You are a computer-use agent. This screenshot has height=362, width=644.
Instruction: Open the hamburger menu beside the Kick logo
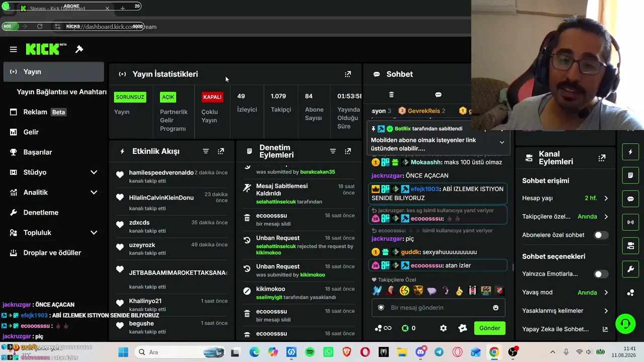14,49
